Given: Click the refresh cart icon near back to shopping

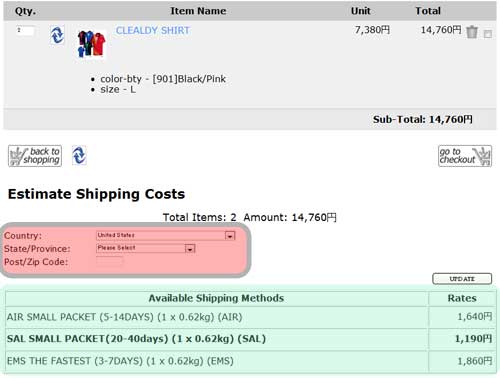Looking at the screenshot, I should [x=79, y=155].
